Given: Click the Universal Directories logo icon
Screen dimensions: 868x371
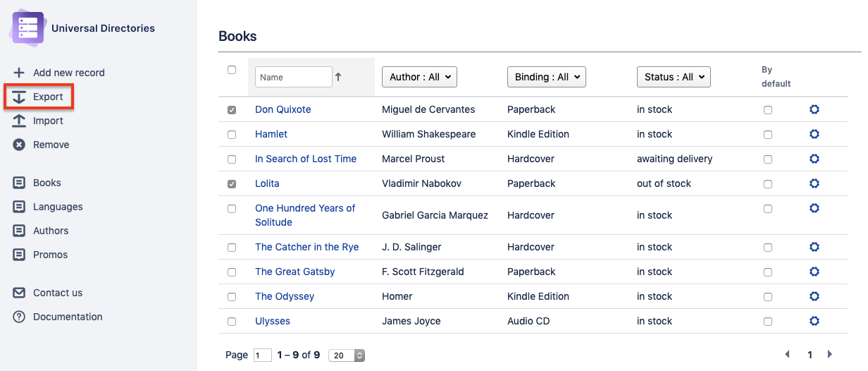Looking at the screenshot, I should [27, 28].
